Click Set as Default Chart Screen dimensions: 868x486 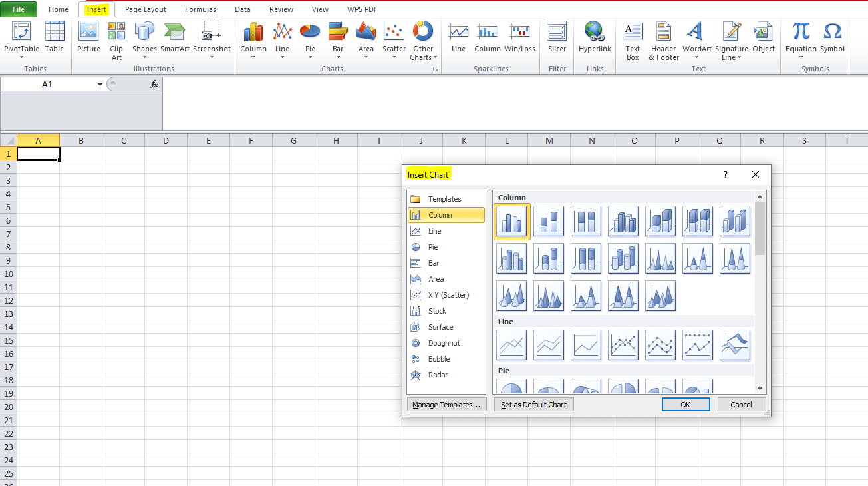tap(534, 405)
